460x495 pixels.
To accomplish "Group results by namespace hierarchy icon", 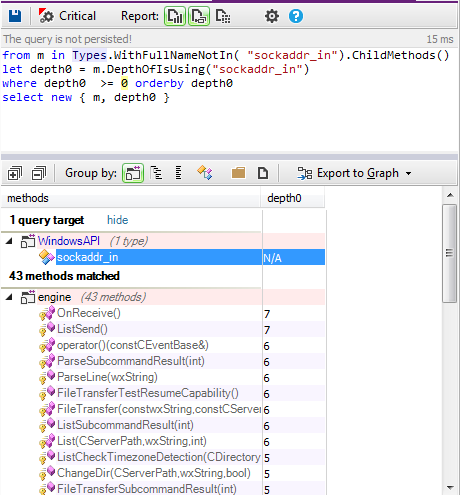I will click(156, 173).
